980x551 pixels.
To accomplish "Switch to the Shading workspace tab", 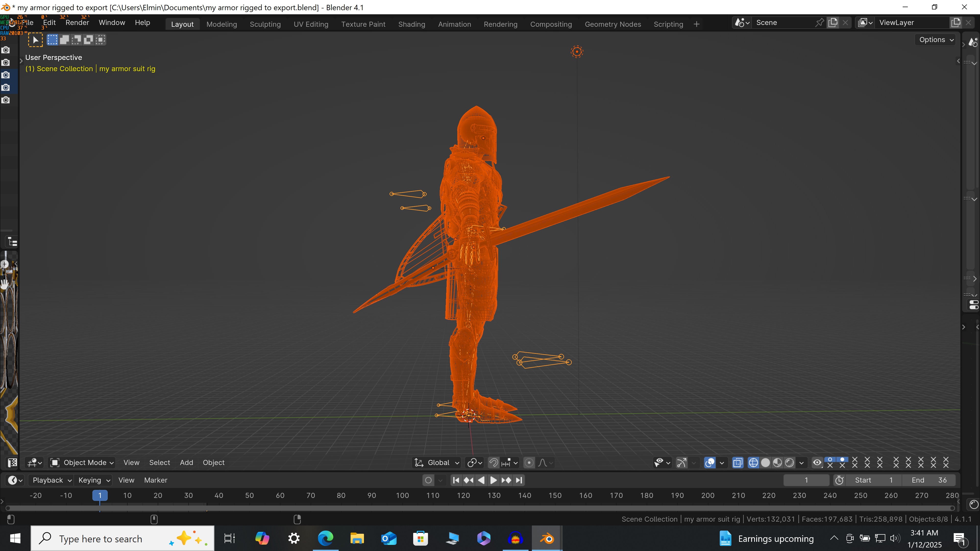I will coord(412,24).
